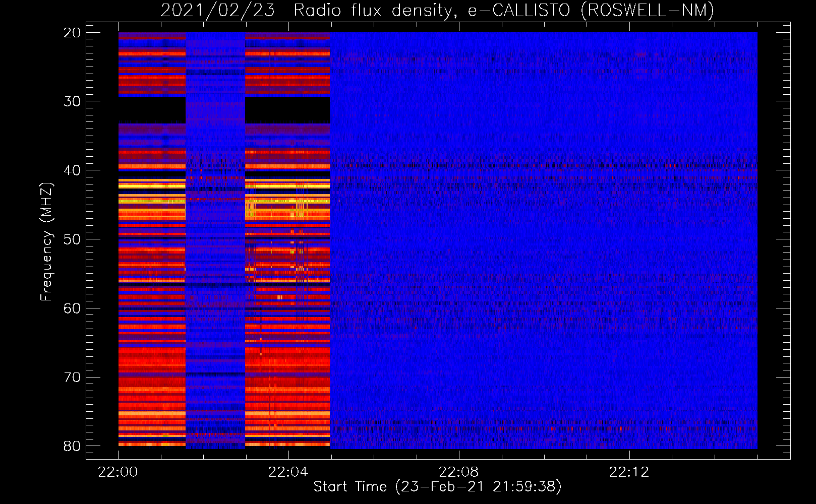The width and height of the screenshot is (816, 504).
Task: Click the 50 MHz frequency tick label
Action: 72,239
